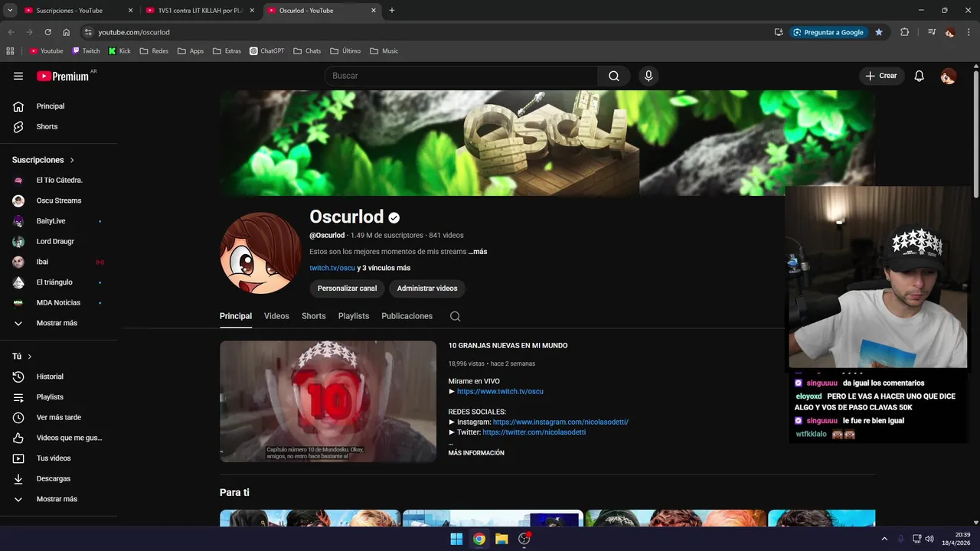
Task: Click Personalizar canal button
Action: [x=347, y=289]
